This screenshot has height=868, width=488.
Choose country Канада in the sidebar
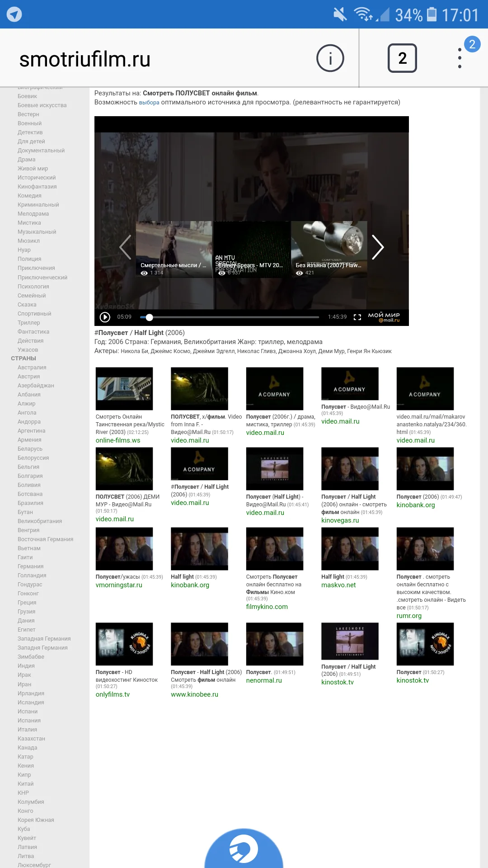point(28,748)
